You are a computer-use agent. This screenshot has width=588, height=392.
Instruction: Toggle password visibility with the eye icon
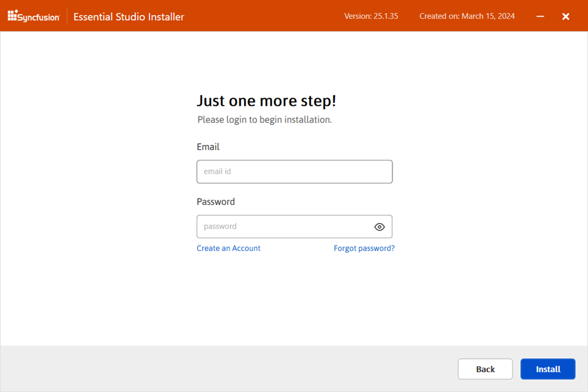tap(379, 227)
